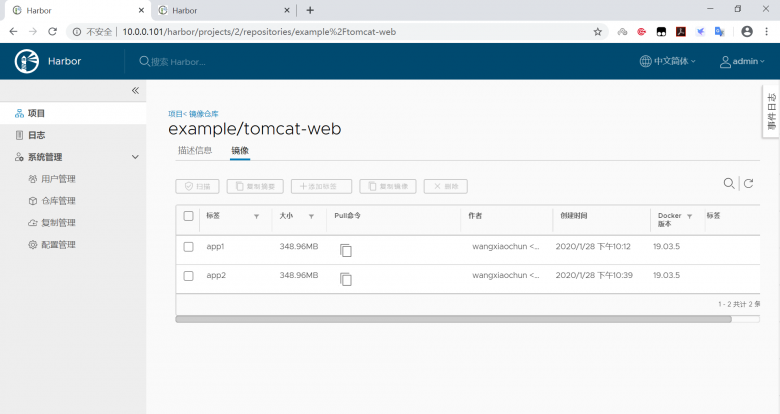
Task: Open a new browser tab
Action: click(x=310, y=10)
